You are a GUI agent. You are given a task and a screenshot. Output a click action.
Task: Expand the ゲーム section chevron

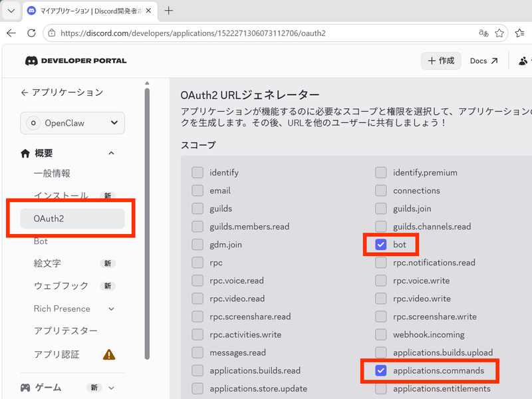click(111, 388)
